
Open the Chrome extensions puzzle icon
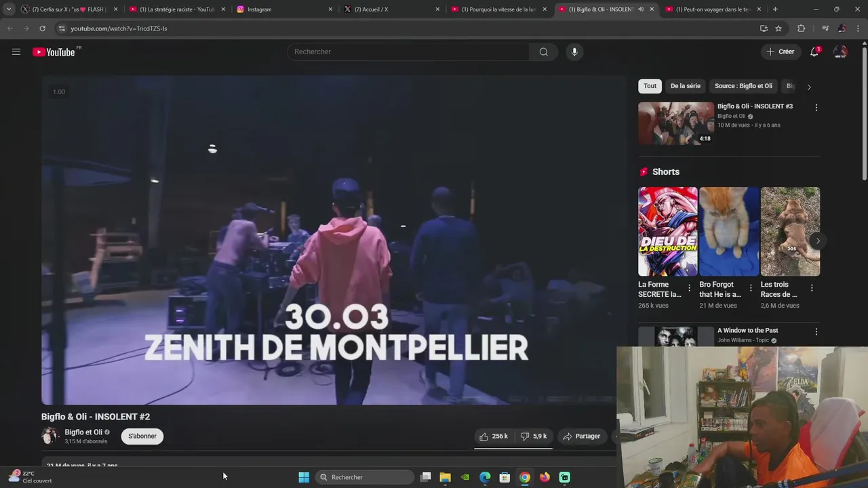click(x=801, y=28)
